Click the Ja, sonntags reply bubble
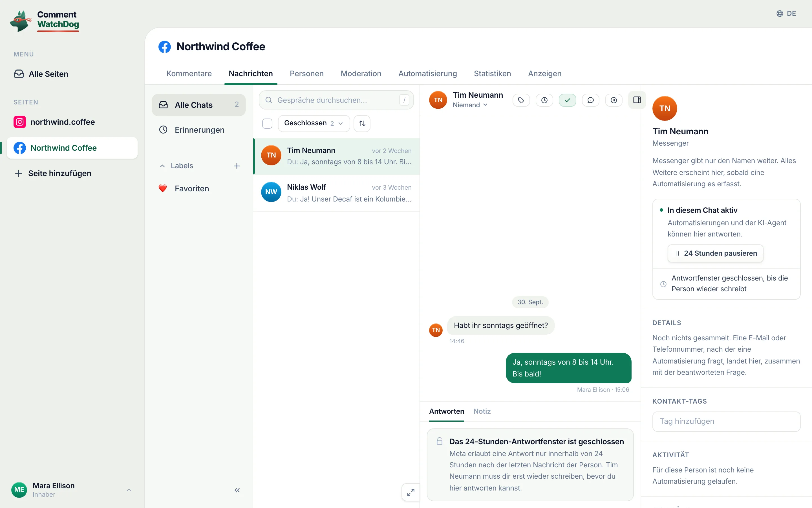Screen dimensions: 812x508 coord(568,368)
